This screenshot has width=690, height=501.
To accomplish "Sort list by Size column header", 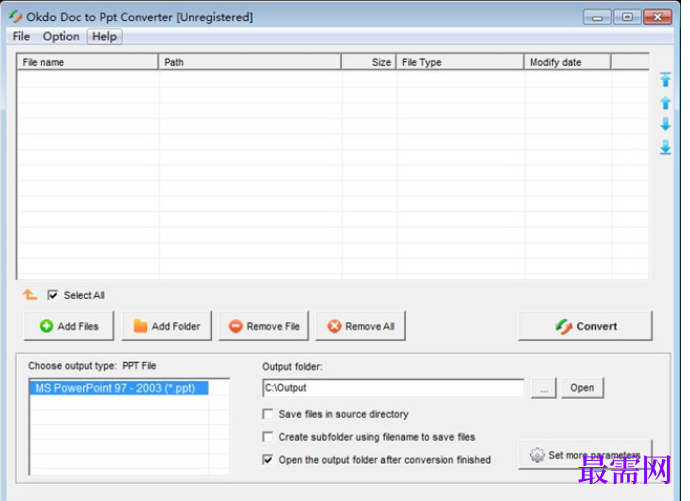I will click(369, 62).
